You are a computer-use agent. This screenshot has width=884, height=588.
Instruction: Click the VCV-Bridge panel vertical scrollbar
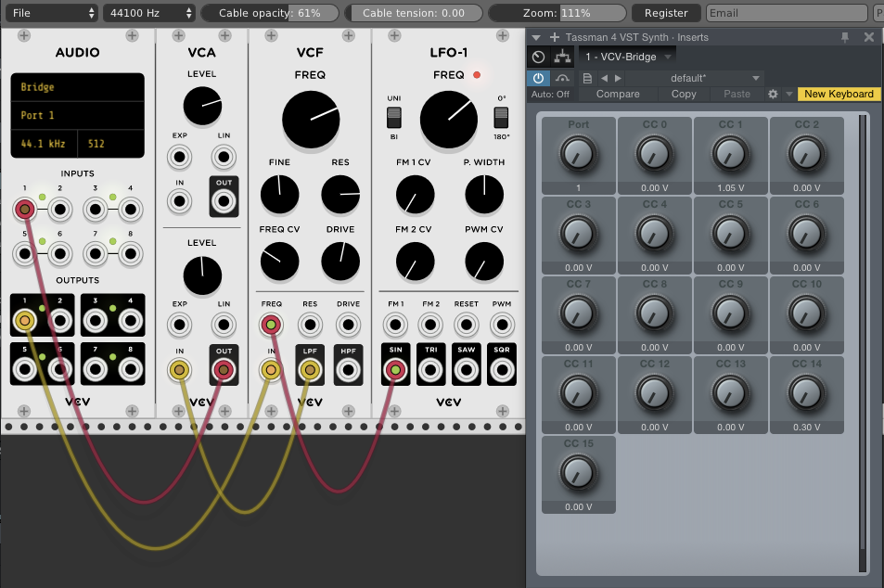(x=862, y=343)
